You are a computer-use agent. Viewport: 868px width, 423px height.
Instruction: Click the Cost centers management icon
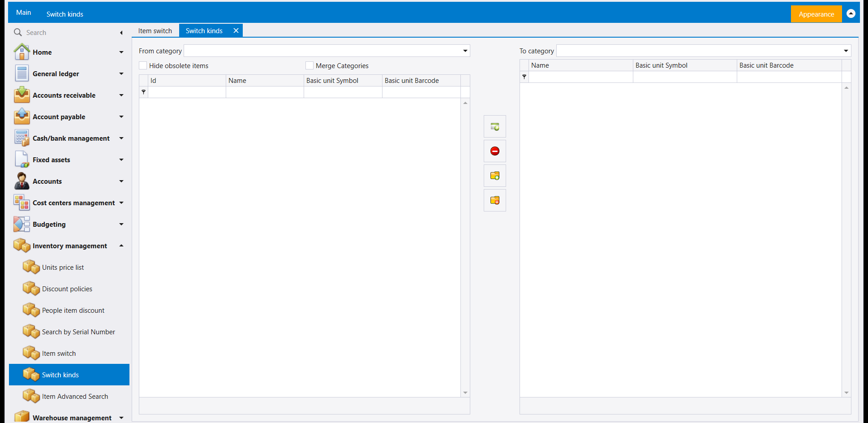pos(21,203)
